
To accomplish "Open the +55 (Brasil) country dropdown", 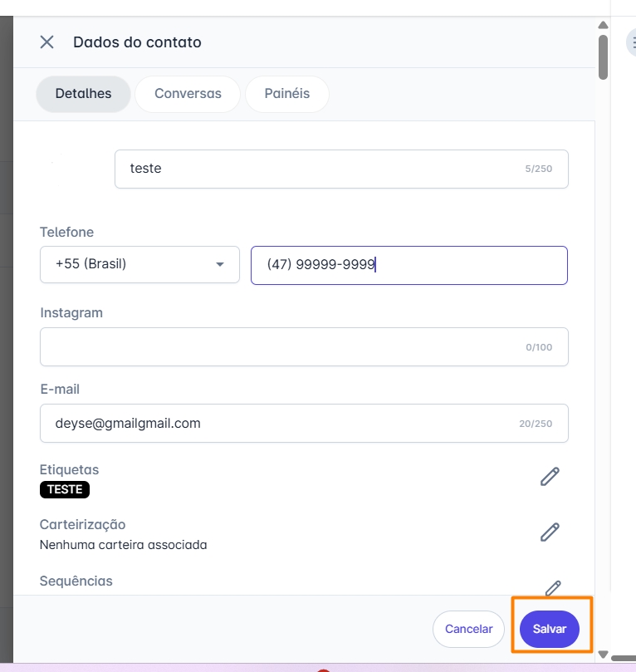I will (x=139, y=265).
